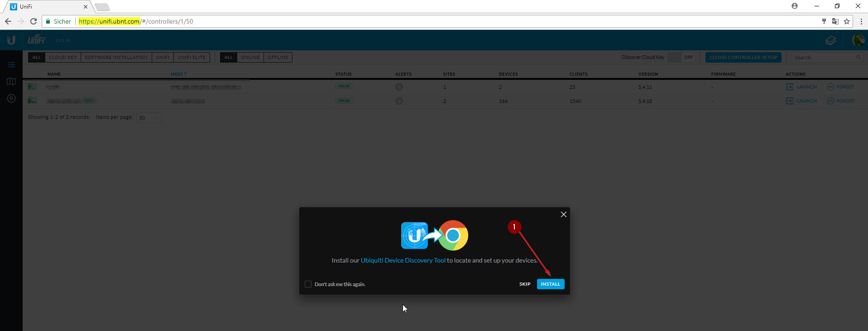868x331 pixels.
Task: Click the Ubiquiti U logo icon
Action: 11,40
